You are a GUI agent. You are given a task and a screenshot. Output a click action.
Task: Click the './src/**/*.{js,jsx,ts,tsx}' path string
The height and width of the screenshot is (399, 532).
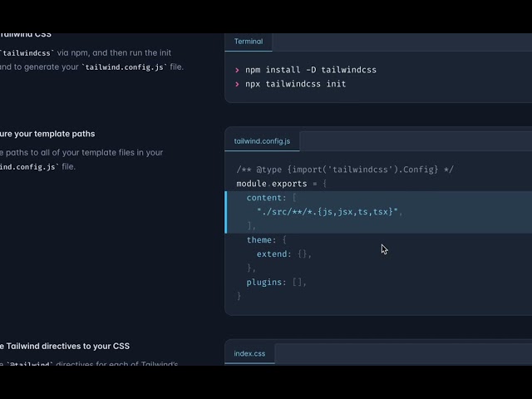[327, 212]
